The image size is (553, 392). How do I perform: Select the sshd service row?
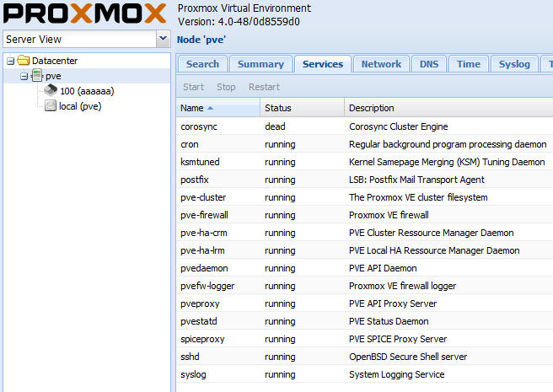point(365,357)
